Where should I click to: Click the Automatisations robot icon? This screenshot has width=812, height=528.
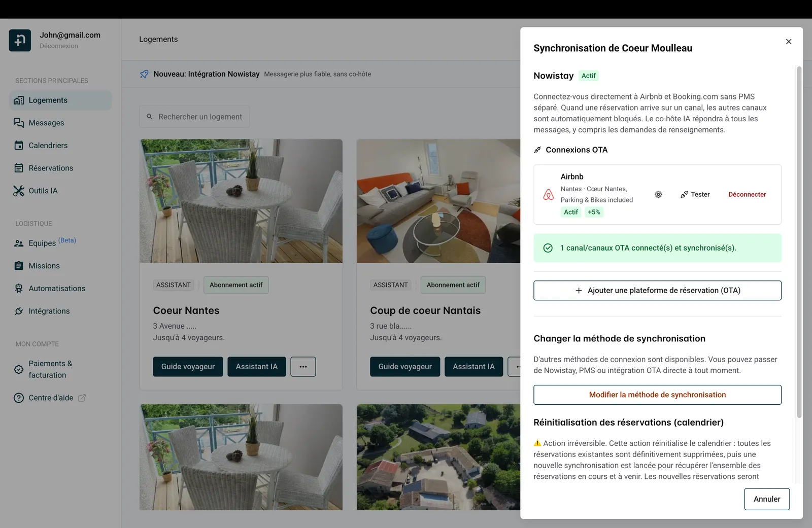[x=19, y=289]
